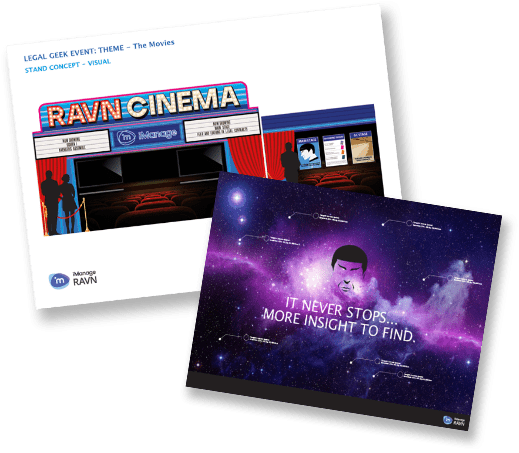
Task: Click the 'LEGAL GEEK EVENT: THEME – The Movies' heading
Action: (x=99, y=50)
